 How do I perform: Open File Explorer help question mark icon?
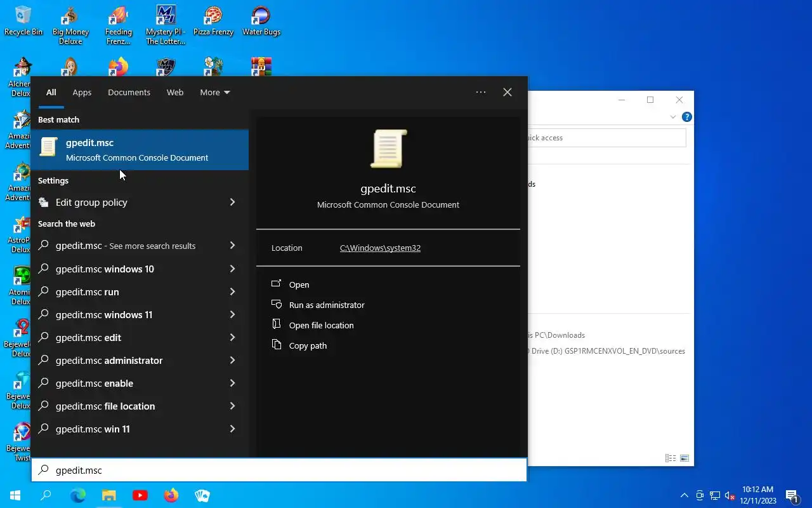[x=686, y=117]
